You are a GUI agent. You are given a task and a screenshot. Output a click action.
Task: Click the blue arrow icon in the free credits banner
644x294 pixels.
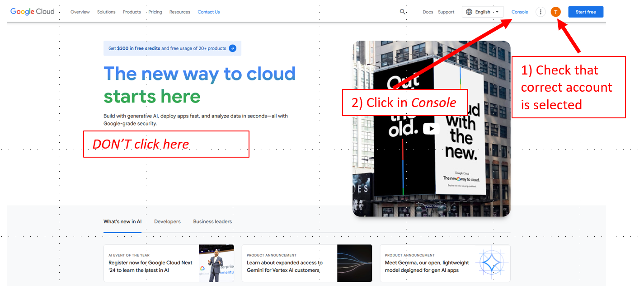[x=232, y=48]
